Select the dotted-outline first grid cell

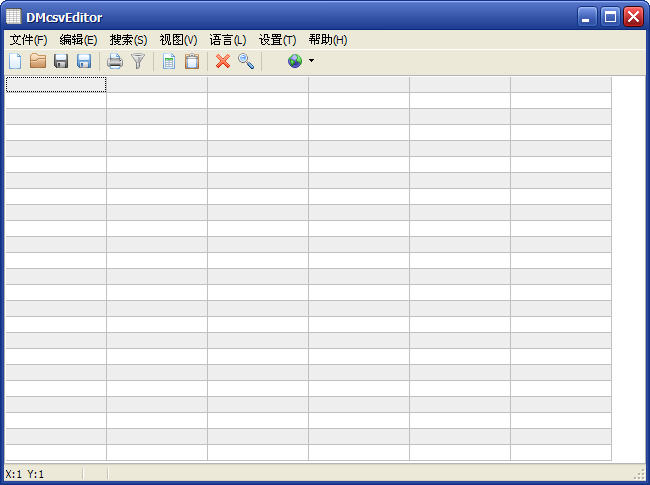pyautogui.click(x=56, y=85)
